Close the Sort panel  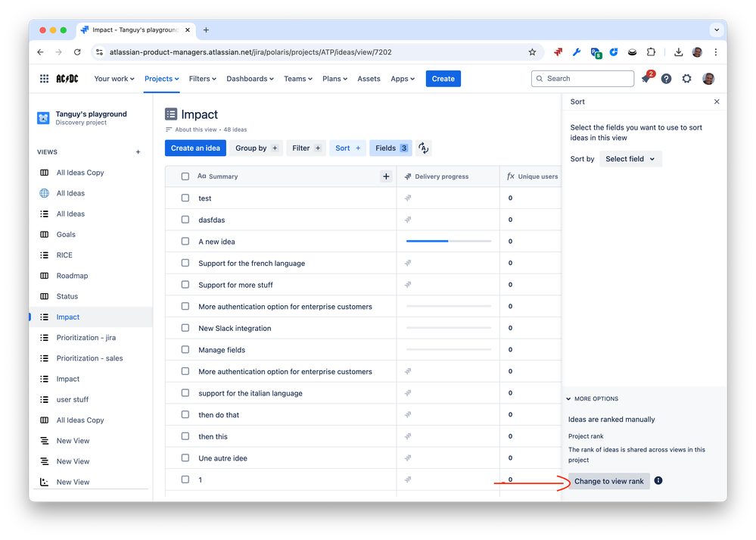coord(717,101)
